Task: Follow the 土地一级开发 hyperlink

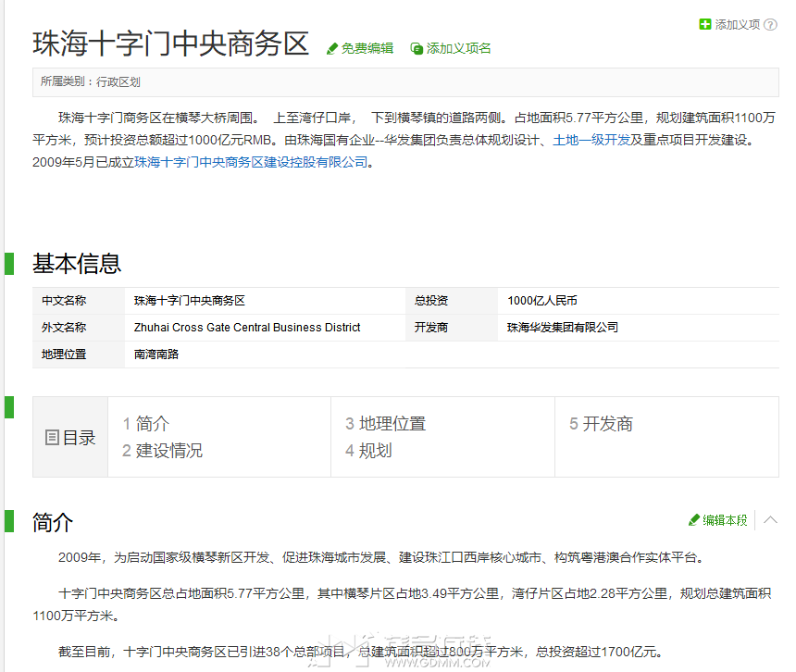Action: click(x=591, y=140)
